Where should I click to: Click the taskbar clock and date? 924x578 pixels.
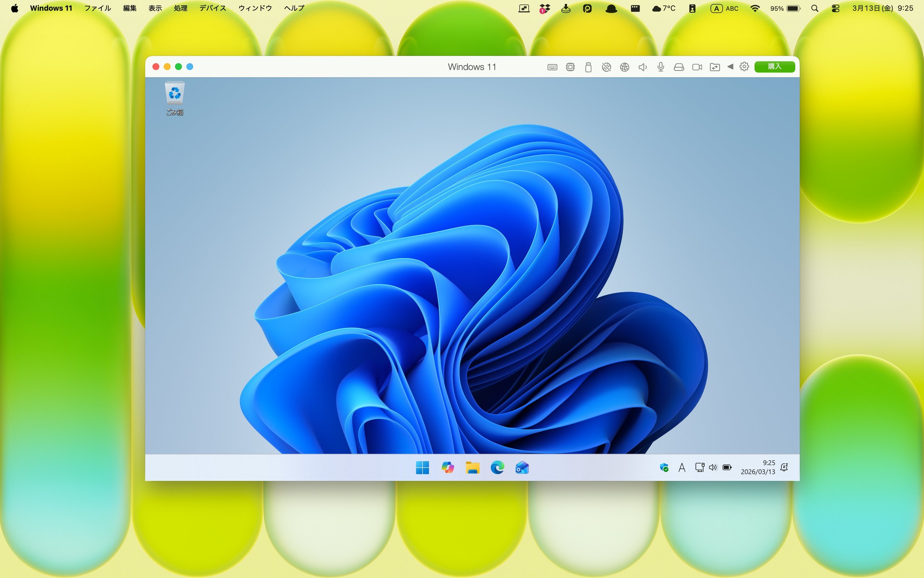758,467
